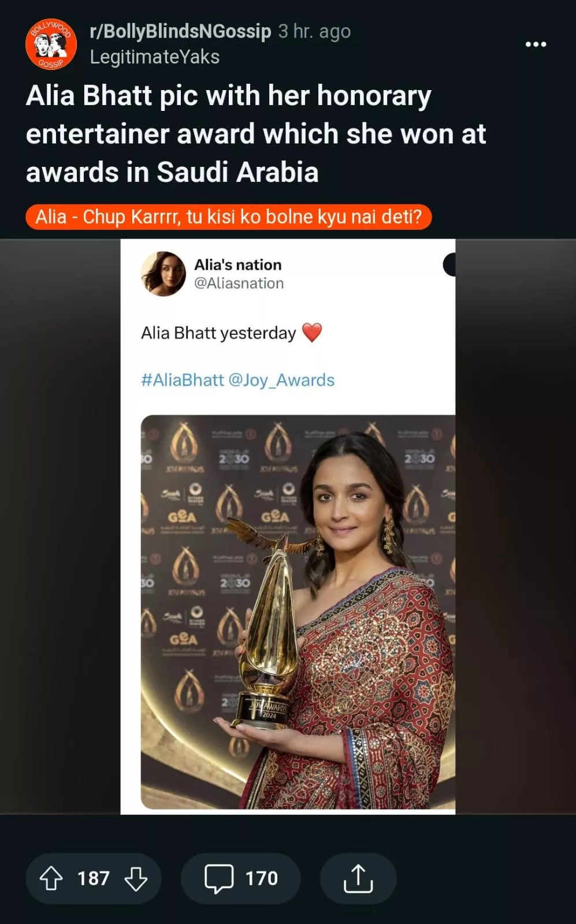Downvote the Alia Bhatt post
The width and height of the screenshot is (576, 924).
coord(136,878)
